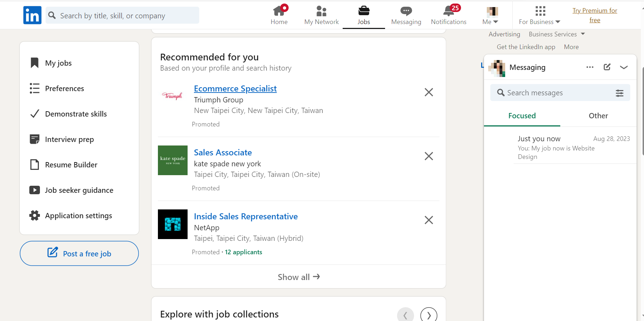Open messaging options three-dot menu

pos(590,67)
